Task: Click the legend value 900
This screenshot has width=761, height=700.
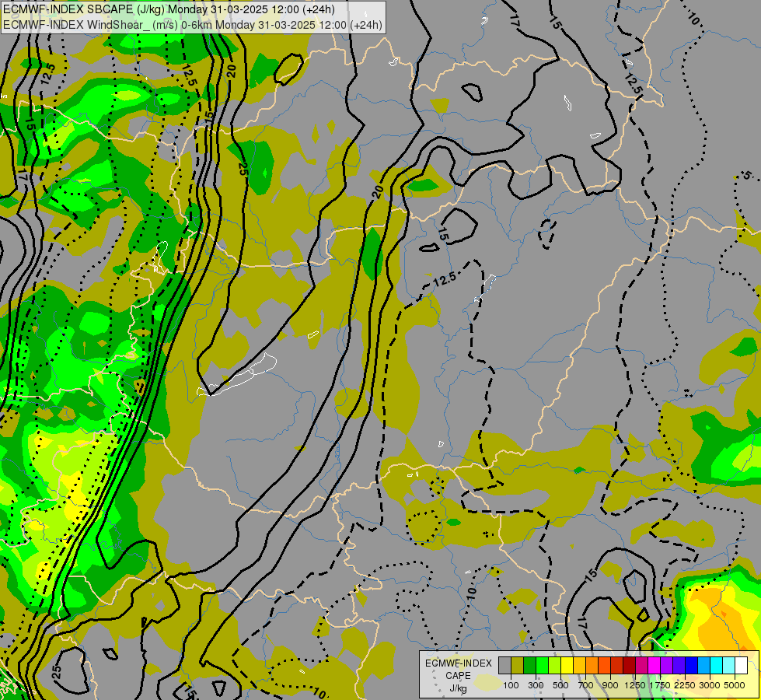Action: point(610,685)
